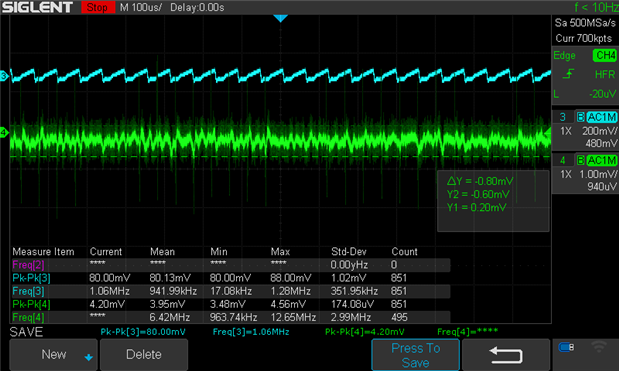Select the Freq[2] measurement row
Viewport: 619px width, 371px height.
(231, 265)
